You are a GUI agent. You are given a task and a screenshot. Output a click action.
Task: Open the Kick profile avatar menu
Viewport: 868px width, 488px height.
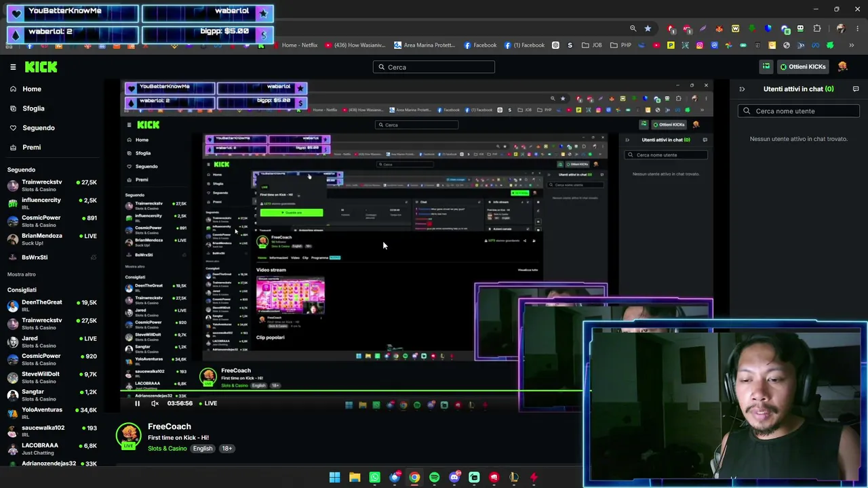pyautogui.click(x=843, y=66)
